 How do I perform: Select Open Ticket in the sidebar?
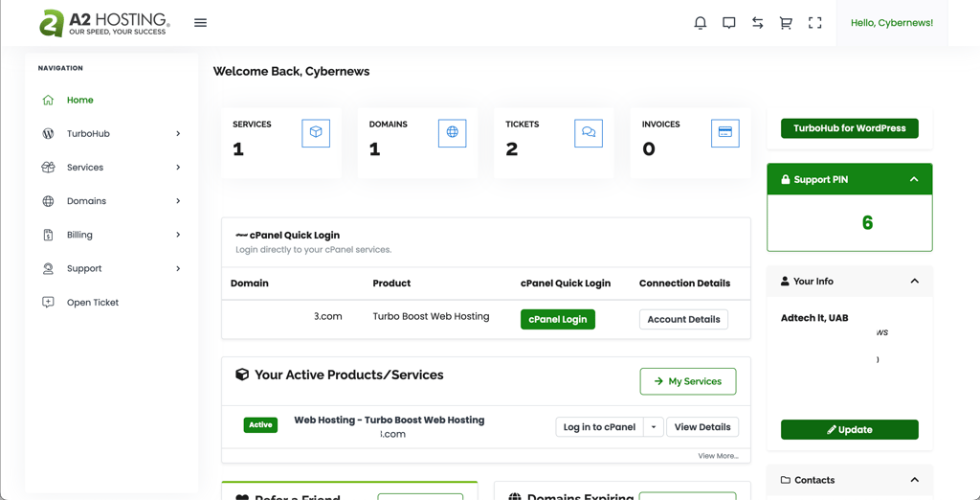(93, 303)
